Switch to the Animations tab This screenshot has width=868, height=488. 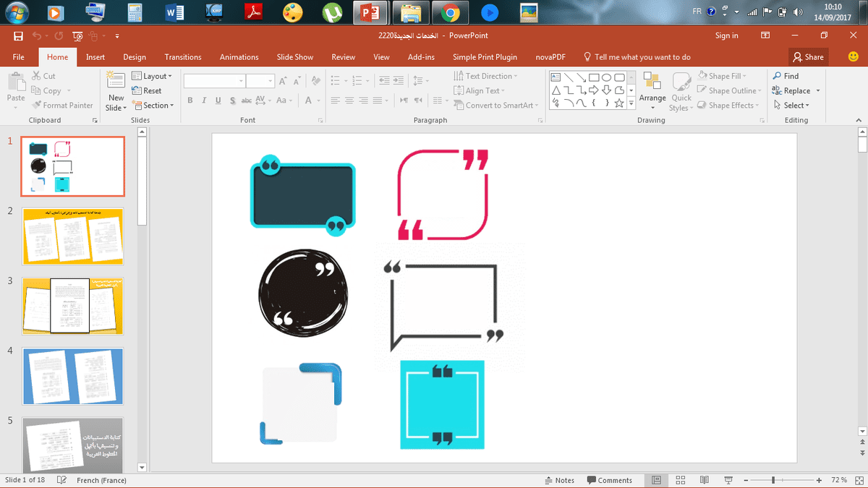239,57
